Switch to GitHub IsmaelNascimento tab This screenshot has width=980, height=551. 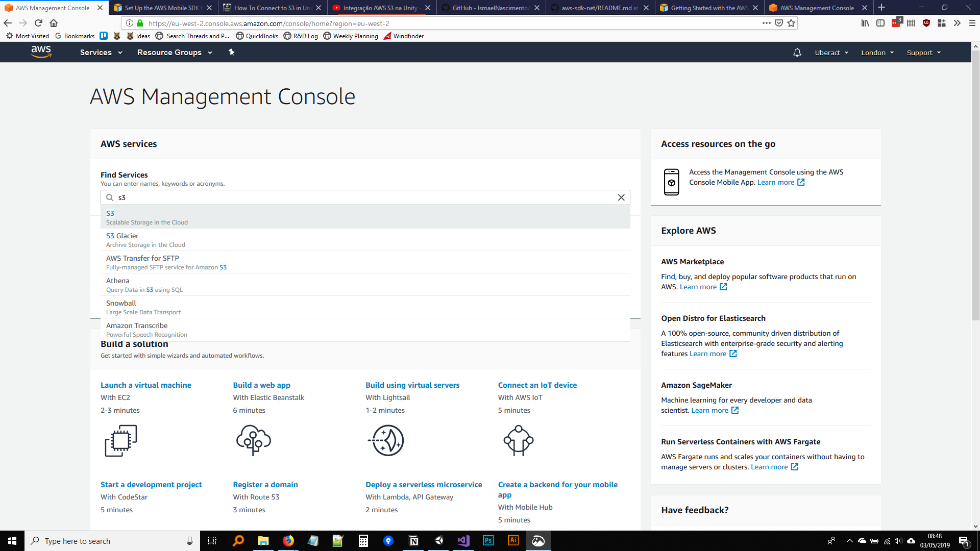pyautogui.click(x=491, y=8)
